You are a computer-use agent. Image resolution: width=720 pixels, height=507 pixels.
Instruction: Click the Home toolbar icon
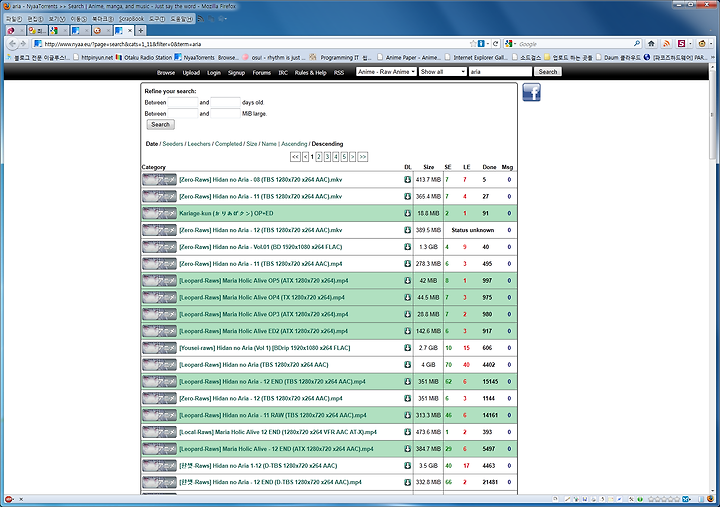(651, 44)
